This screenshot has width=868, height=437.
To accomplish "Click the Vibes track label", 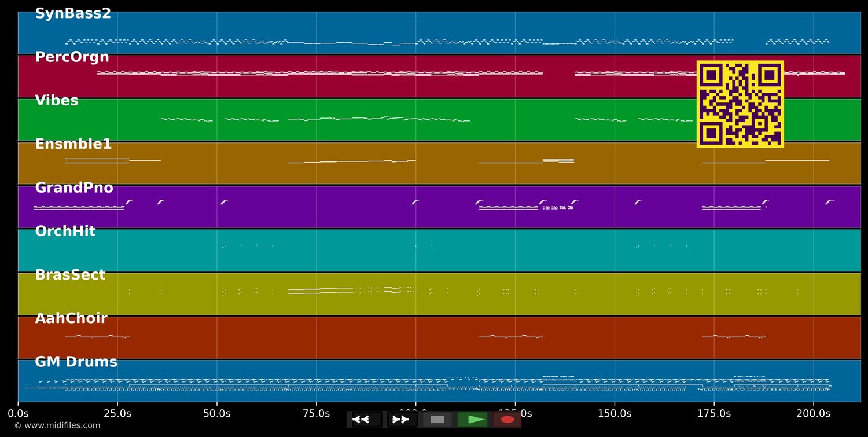I will tap(56, 101).
